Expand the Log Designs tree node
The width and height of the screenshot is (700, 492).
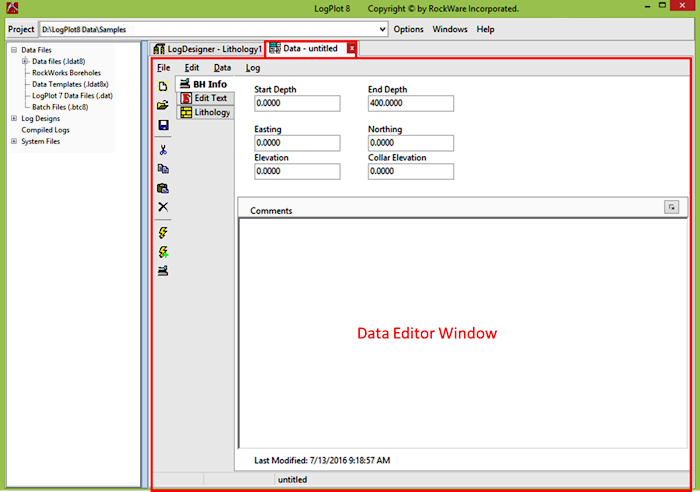pyautogui.click(x=14, y=118)
